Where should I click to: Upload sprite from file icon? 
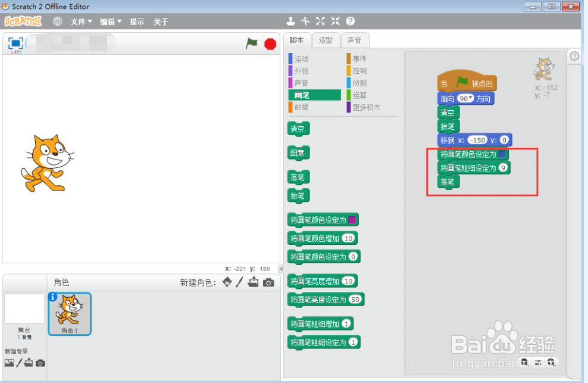point(253,282)
